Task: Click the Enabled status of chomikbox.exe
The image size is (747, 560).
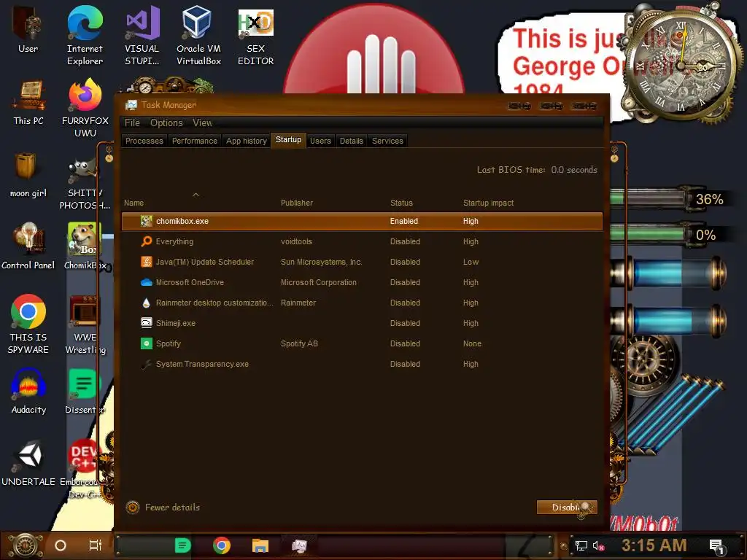Action: pos(404,221)
